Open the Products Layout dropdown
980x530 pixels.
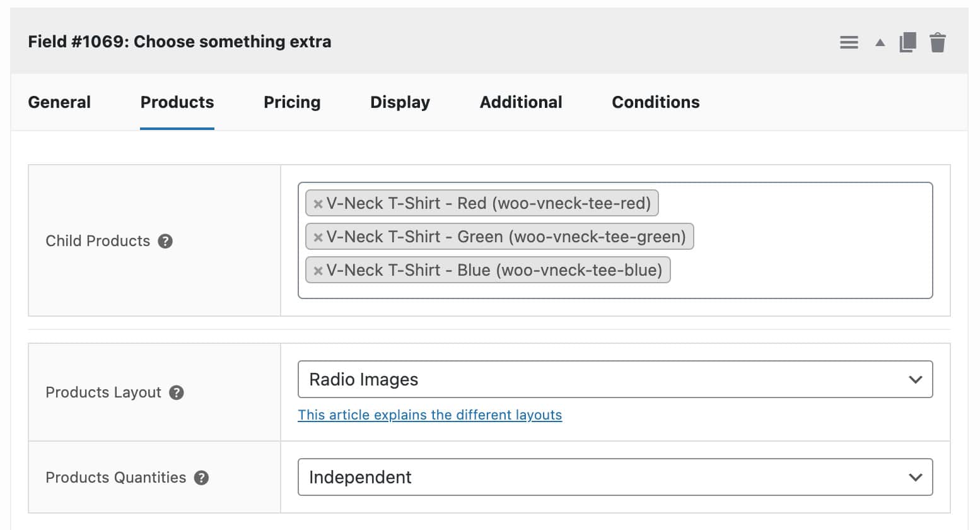point(615,379)
